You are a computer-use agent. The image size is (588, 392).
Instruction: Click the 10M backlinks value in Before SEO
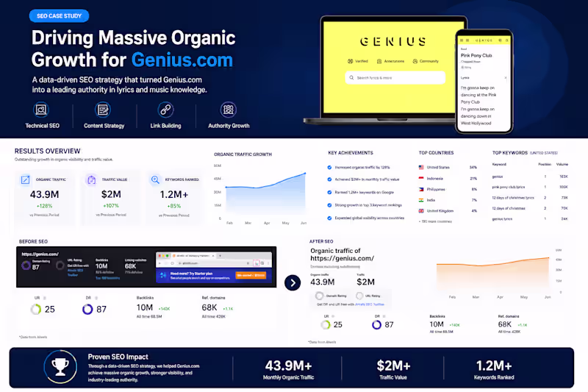click(144, 307)
